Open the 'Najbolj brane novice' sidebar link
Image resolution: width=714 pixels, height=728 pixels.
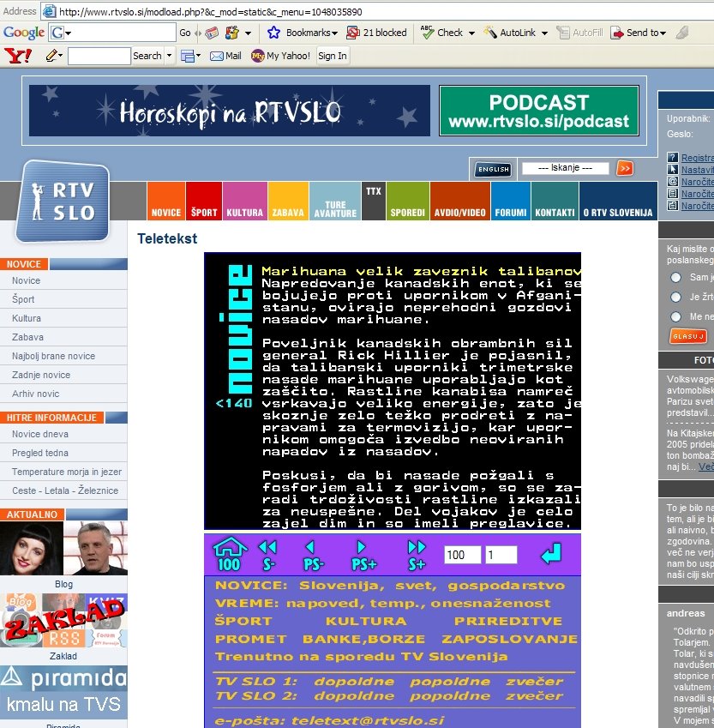click(x=53, y=356)
